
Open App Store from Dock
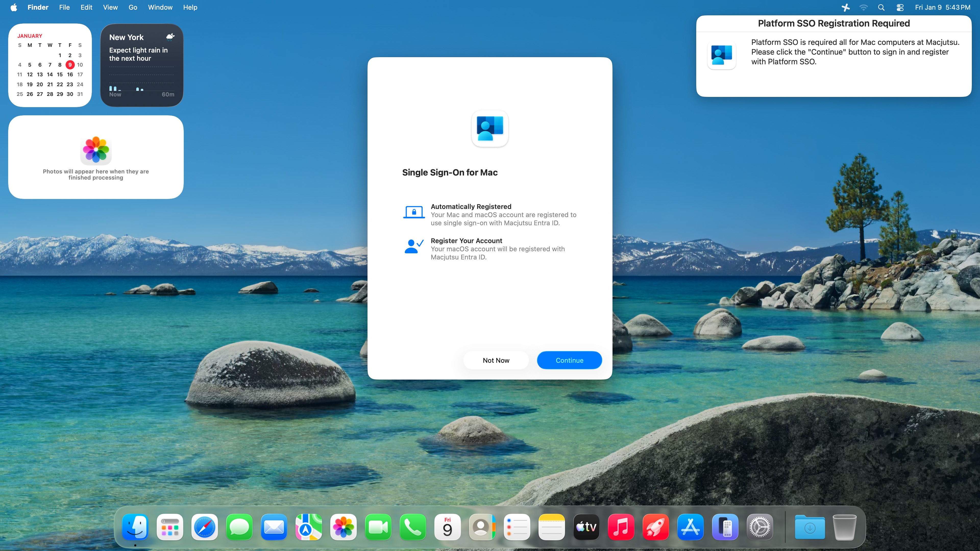(691, 527)
